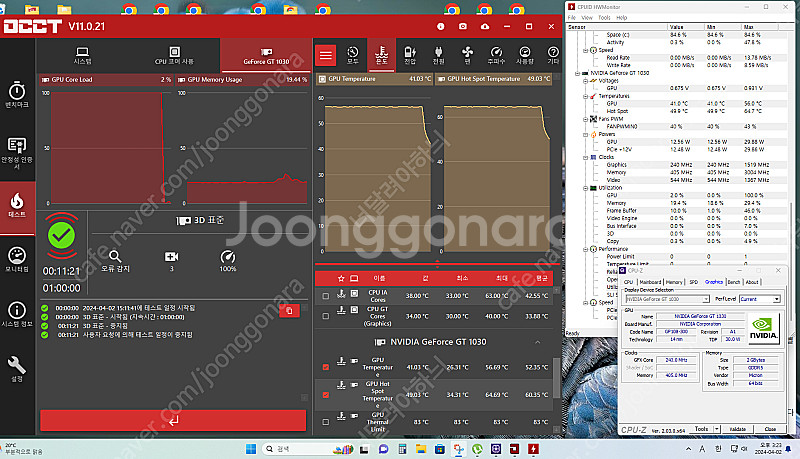800x459 pixels.
Task: Uncheck the GPU Temperature row checkbox
Action: 326,367
